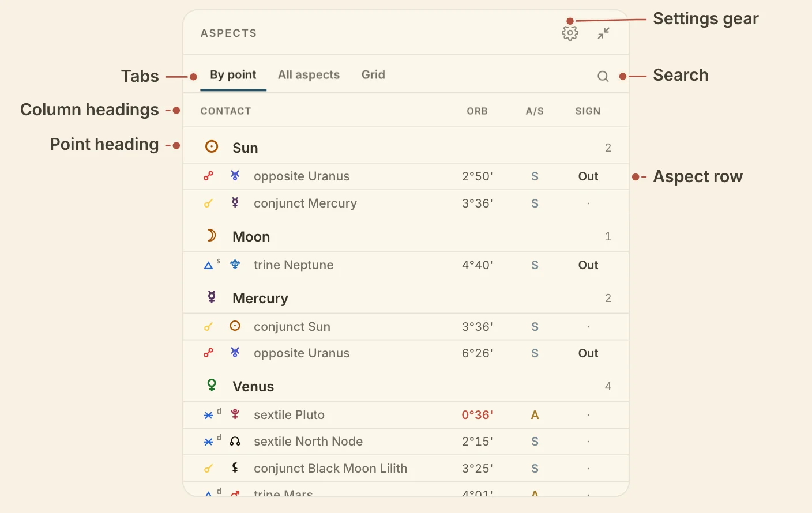The height and width of the screenshot is (513, 812).
Task: Click the 2°50' orb value
Action: [477, 176]
